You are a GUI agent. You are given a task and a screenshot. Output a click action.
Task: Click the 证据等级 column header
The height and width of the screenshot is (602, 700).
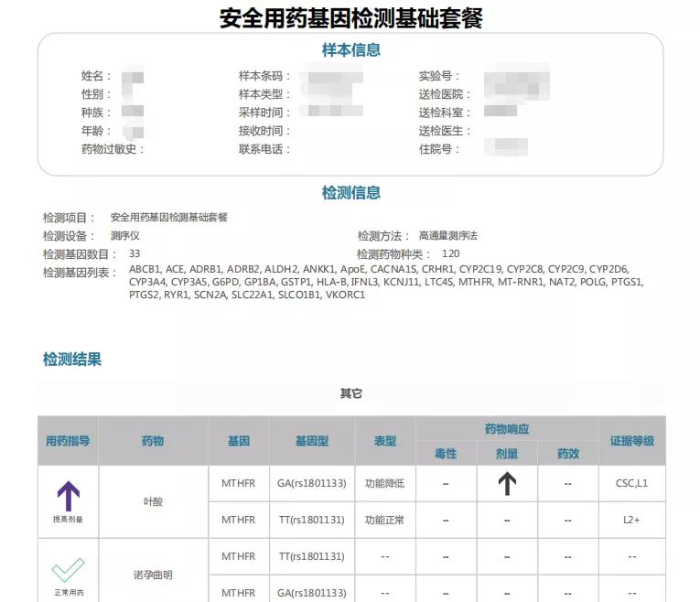point(632,441)
